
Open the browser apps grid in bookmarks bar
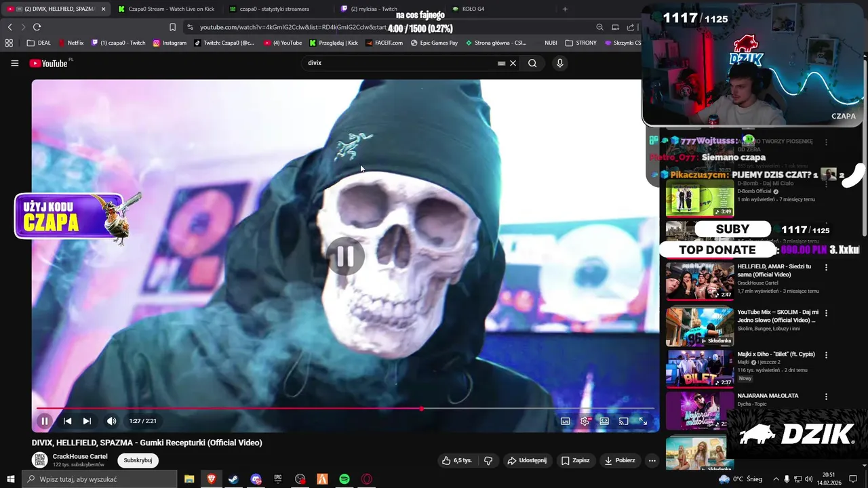coord(9,43)
